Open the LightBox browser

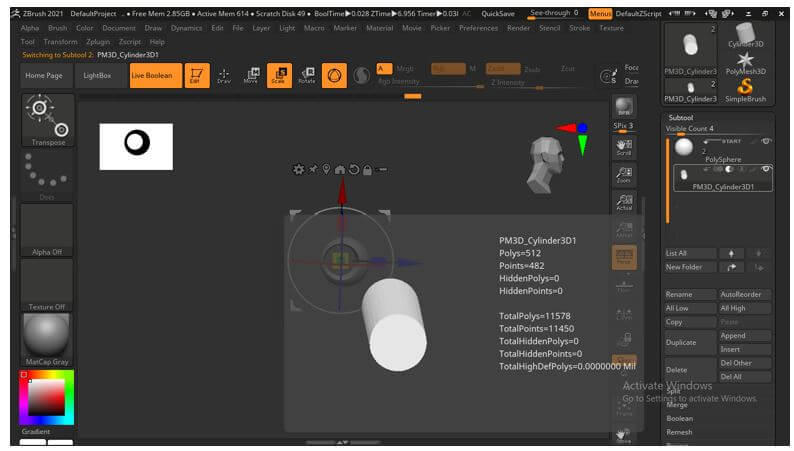(x=99, y=75)
